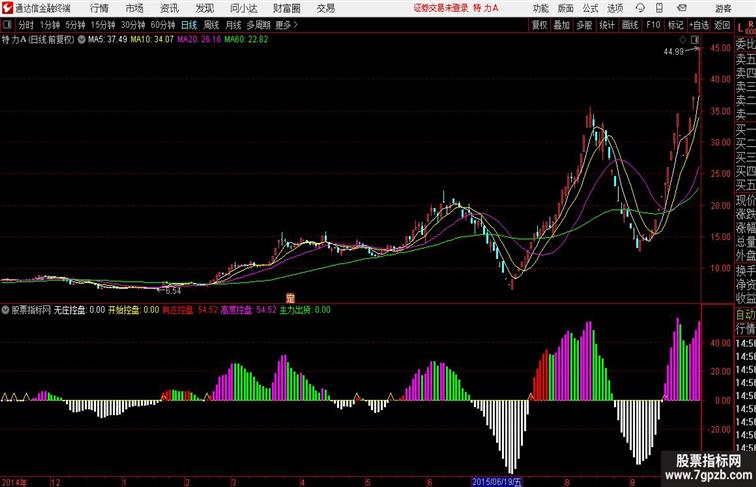Switch to 5分钟 chart period
This screenshot has height=487, width=756.
[x=75, y=25]
